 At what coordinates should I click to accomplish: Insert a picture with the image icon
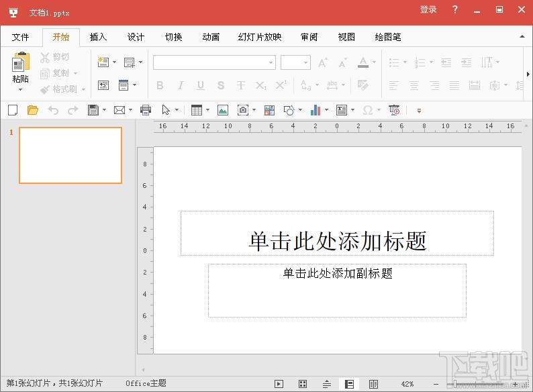[x=223, y=110]
